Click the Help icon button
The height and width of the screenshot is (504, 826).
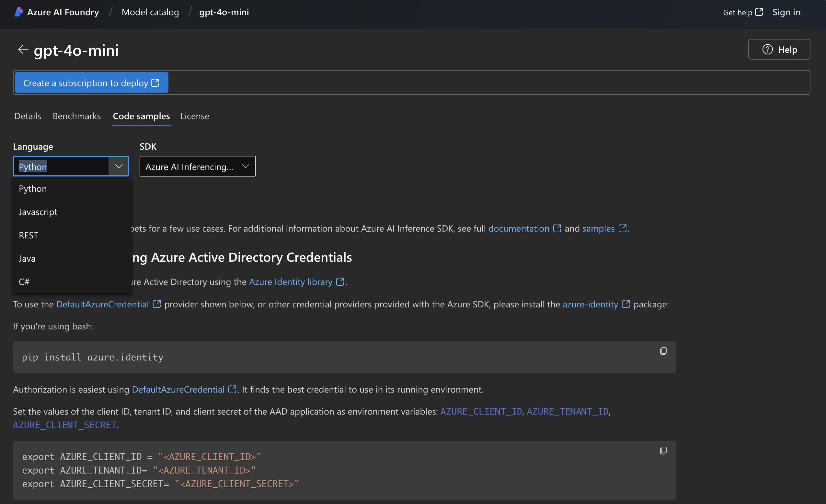click(766, 49)
